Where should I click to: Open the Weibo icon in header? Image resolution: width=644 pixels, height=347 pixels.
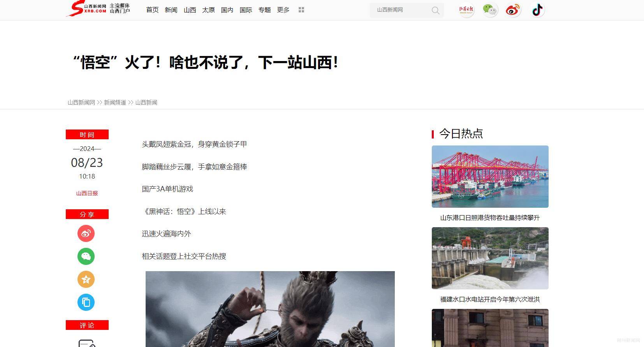(x=513, y=10)
